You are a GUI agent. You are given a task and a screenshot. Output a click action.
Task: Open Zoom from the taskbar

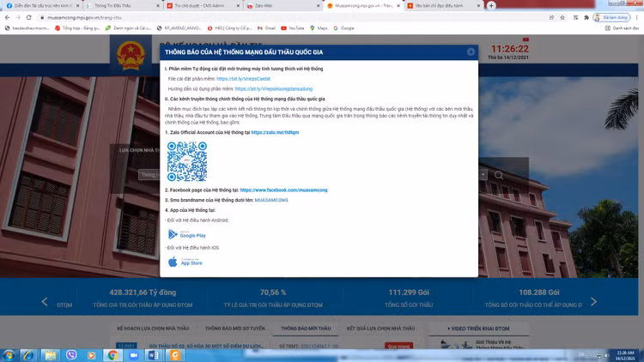click(134, 355)
